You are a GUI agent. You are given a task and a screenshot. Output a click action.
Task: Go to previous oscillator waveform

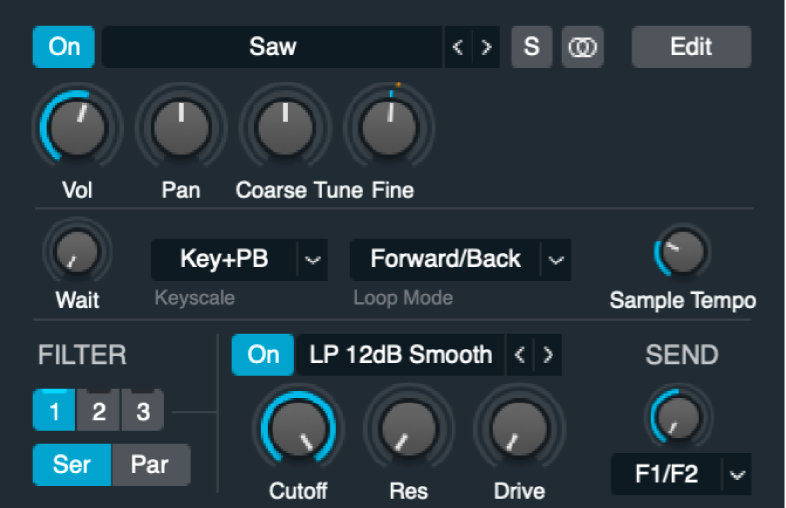click(458, 47)
